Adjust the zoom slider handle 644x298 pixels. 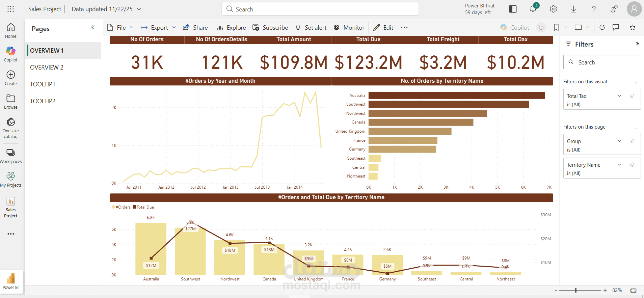click(576, 290)
